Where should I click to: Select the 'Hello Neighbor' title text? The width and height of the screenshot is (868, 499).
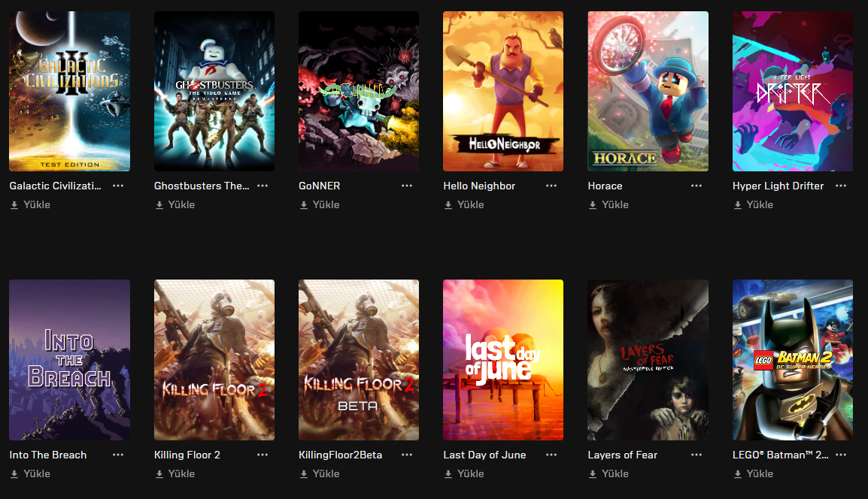[x=479, y=186]
